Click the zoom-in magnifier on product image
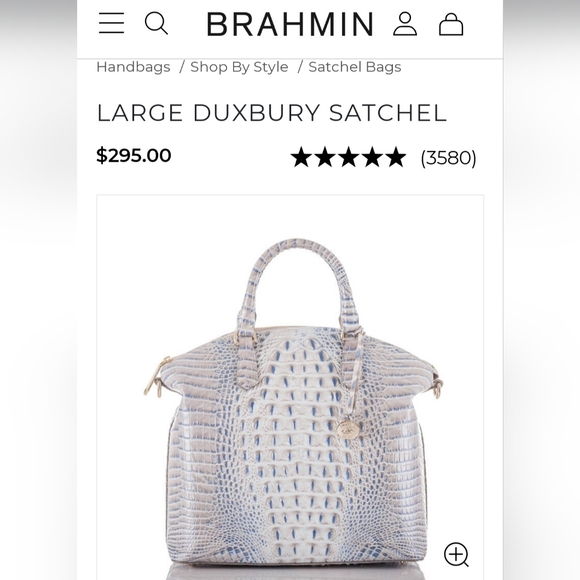The height and width of the screenshot is (580, 580). click(x=456, y=554)
